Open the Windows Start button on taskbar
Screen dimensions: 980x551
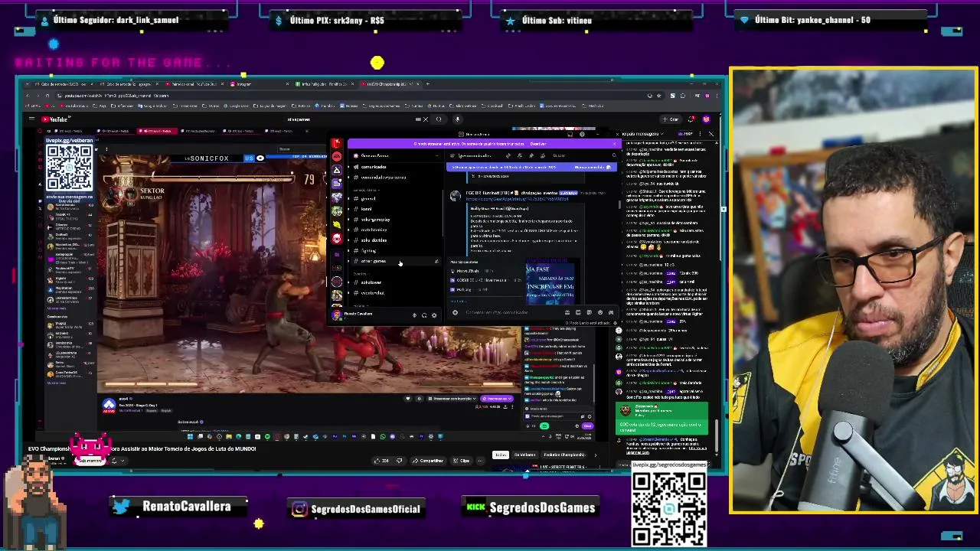[x=190, y=437]
